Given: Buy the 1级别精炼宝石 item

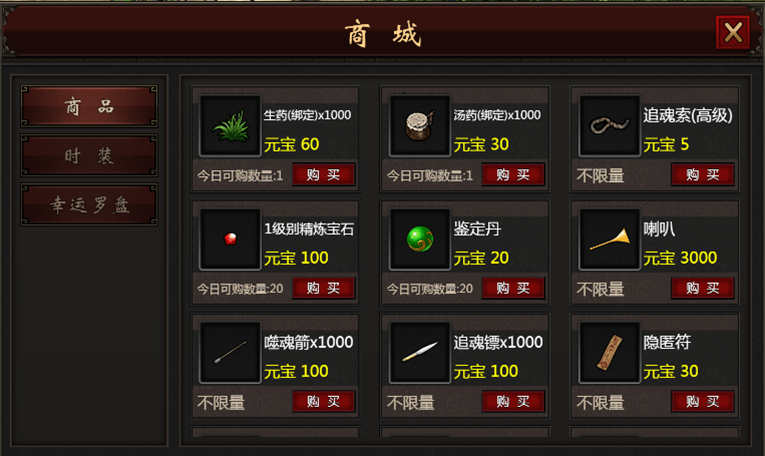Looking at the screenshot, I should pyautogui.click(x=323, y=288).
